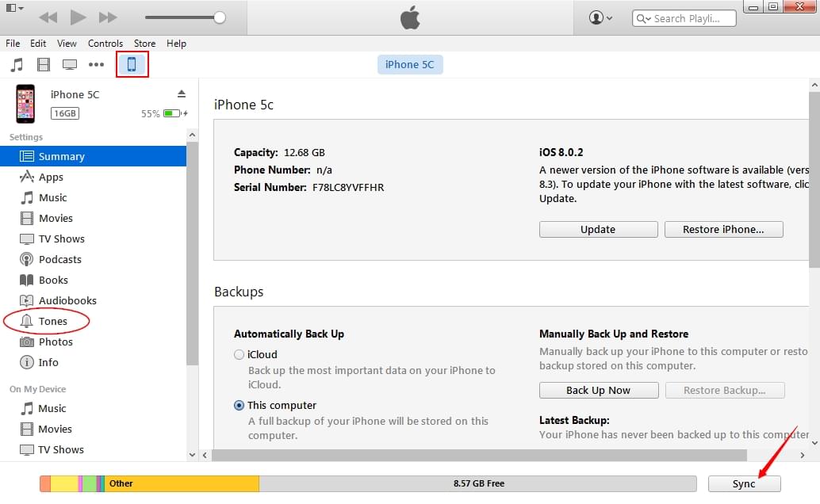Open the account user dropdown
820x504 pixels.
pos(600,17)
